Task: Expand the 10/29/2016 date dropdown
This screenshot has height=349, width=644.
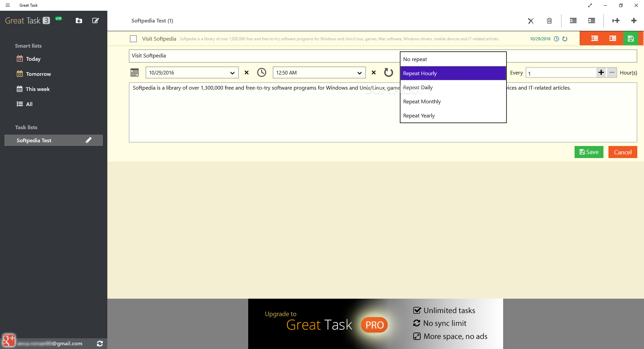Action: coord(192,72)
